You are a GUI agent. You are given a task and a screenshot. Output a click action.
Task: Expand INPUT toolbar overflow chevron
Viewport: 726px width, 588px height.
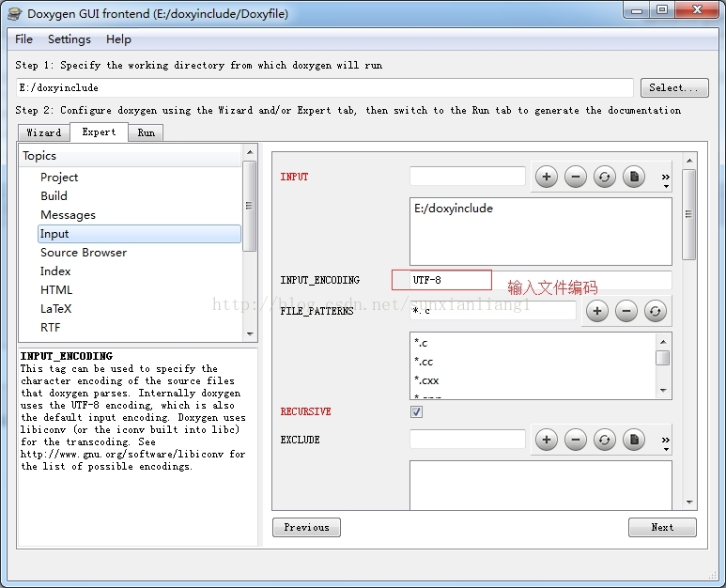coord(665,180)
